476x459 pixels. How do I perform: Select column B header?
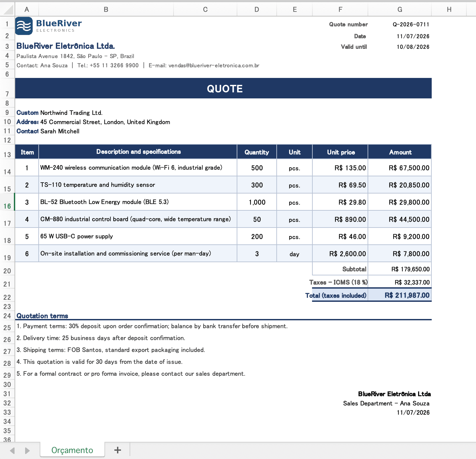(x=106, y=10)
